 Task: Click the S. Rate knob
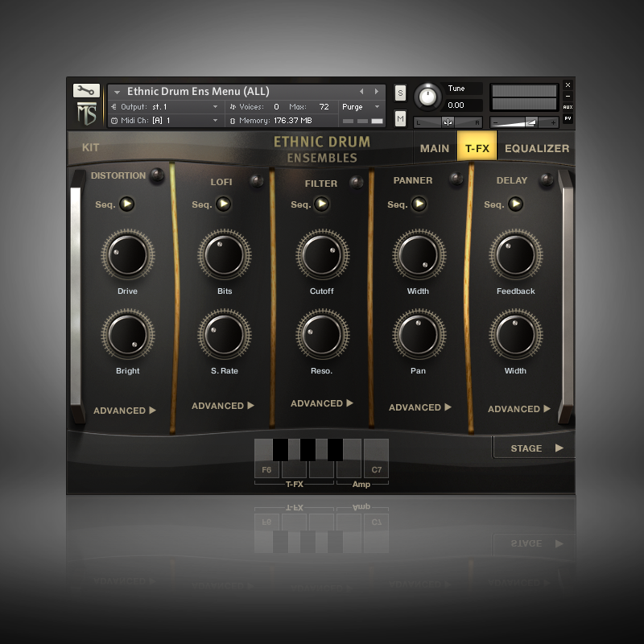tap(225, 335)
